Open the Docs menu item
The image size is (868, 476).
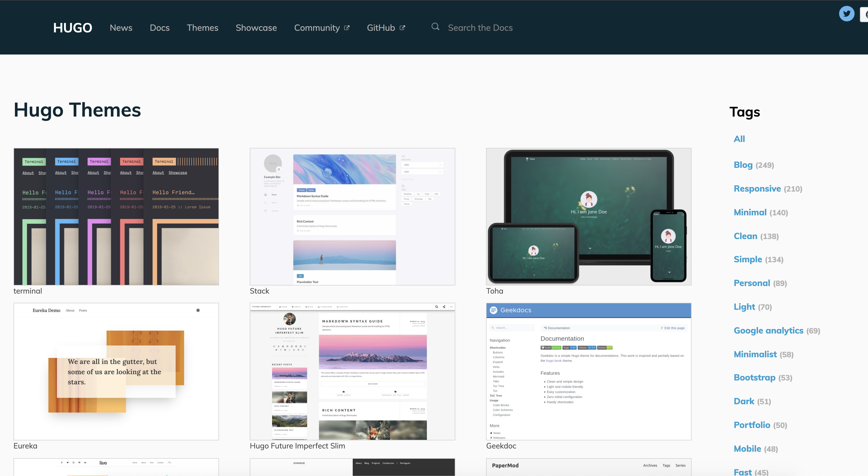click(160, 28)
